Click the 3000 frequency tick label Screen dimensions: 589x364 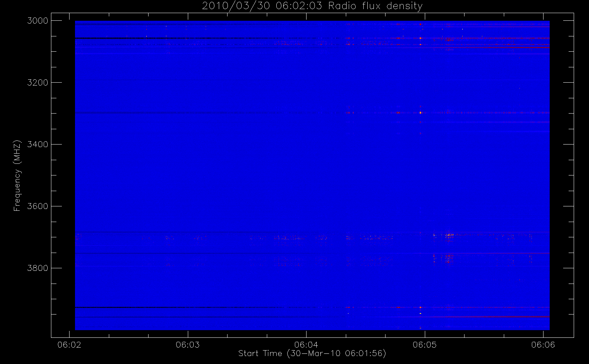[x=38, y=21]
